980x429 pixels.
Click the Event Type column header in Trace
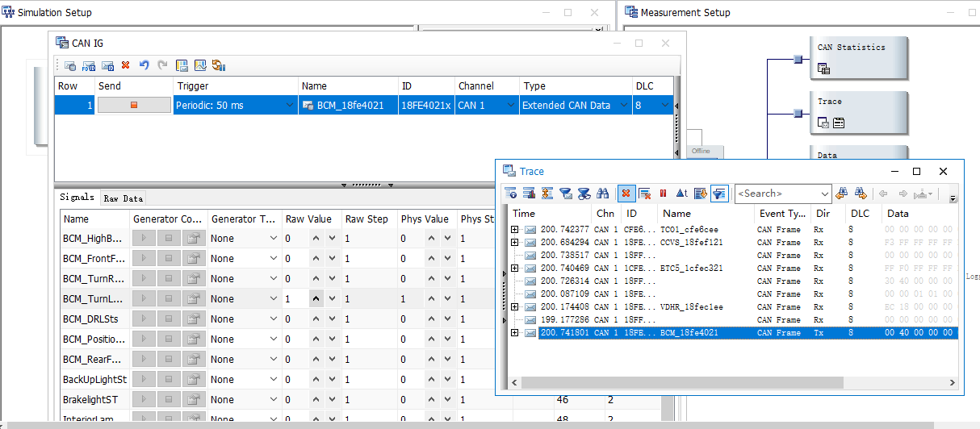point(783,214)
